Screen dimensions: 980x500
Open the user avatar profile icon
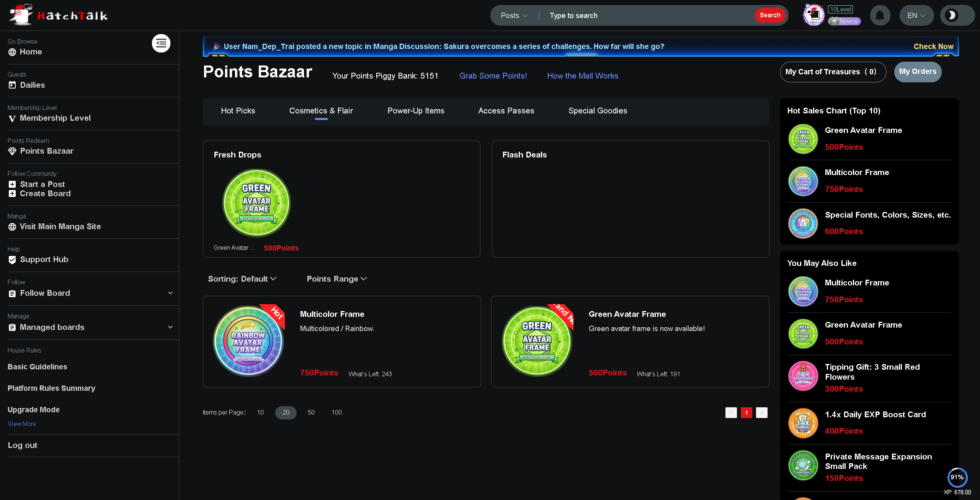click(x=813, y=15)
